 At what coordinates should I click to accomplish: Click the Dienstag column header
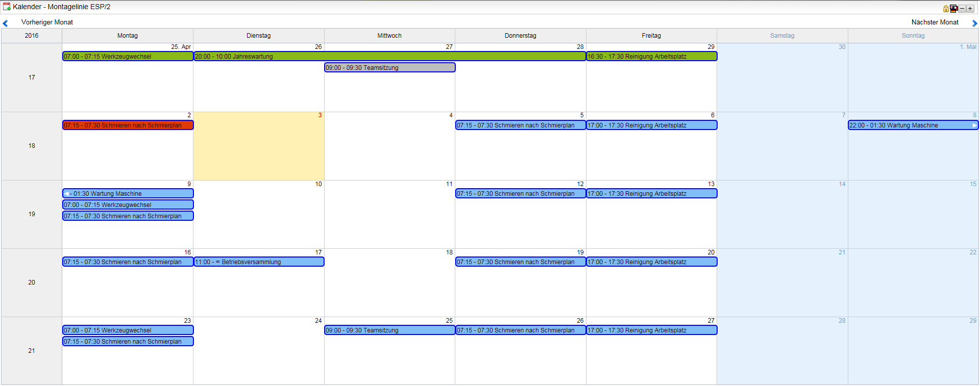pyautogui.click(x=259, y=36)
